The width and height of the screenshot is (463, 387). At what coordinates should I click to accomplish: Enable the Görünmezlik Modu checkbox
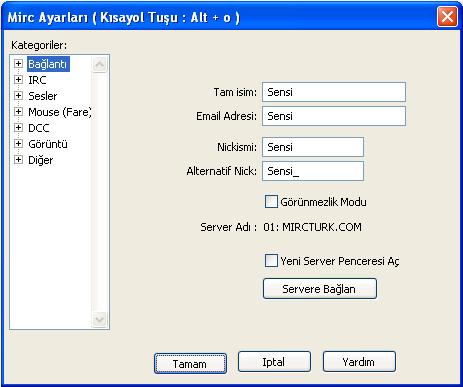tap(271, 202)
